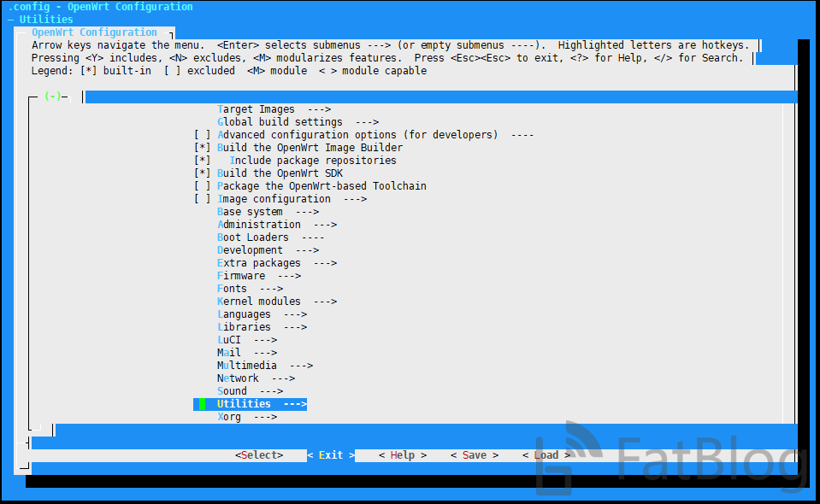
Task: Expand the Target Images submenu arrow
Action: pyautogui.click(x=319, y=109)
